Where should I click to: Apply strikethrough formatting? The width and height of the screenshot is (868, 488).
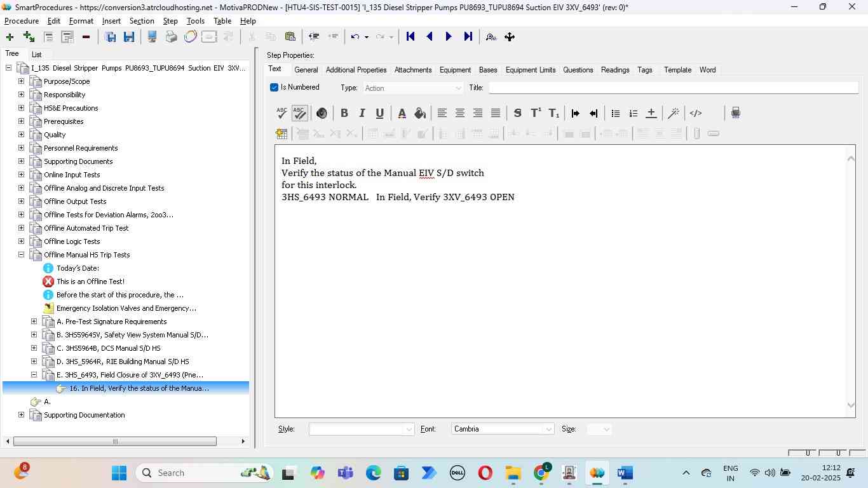coord(517,113)
